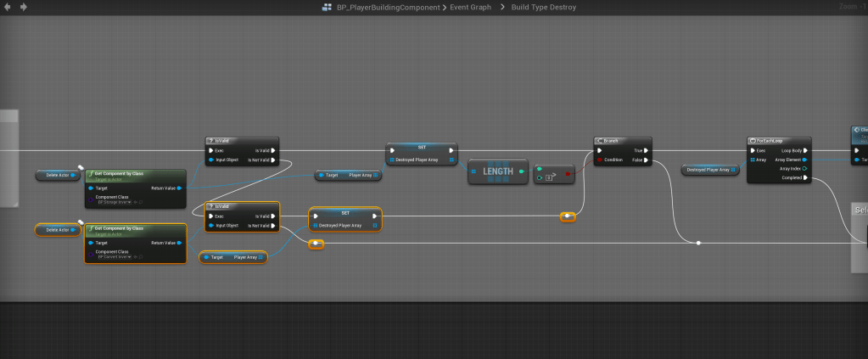Select the Destroyed Player Array getter node
868x359 pixels.
click(709, 170)
